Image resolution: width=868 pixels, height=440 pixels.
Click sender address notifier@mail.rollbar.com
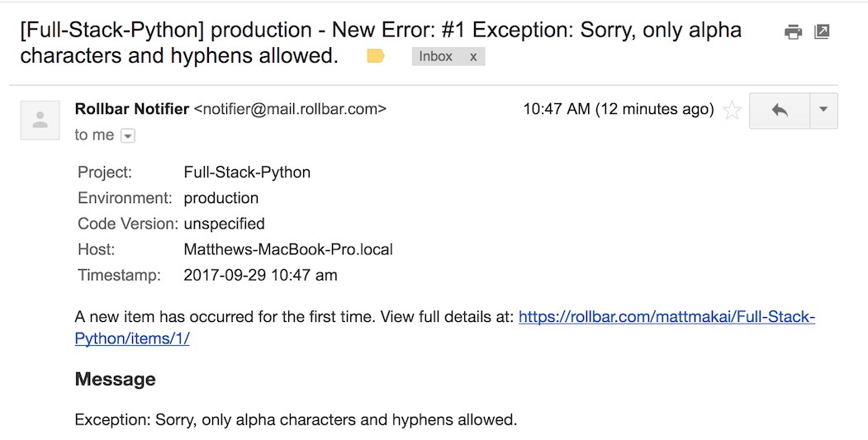tap(290, 109)
